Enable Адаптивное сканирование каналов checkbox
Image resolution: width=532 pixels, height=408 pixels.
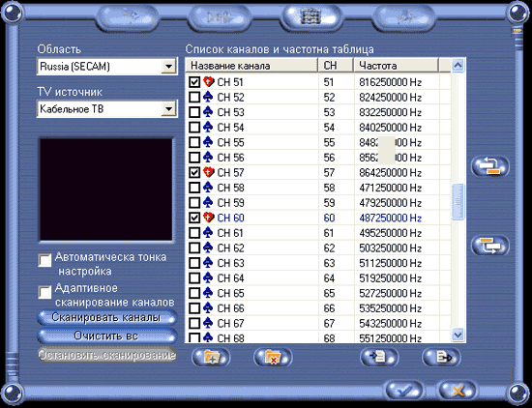coord(44,292)
